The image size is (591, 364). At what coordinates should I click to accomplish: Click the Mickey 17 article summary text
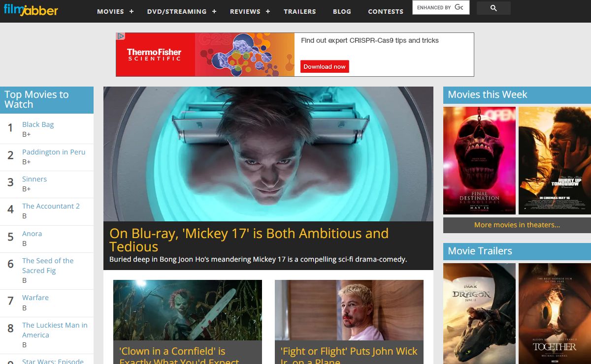tap(258, 259)
